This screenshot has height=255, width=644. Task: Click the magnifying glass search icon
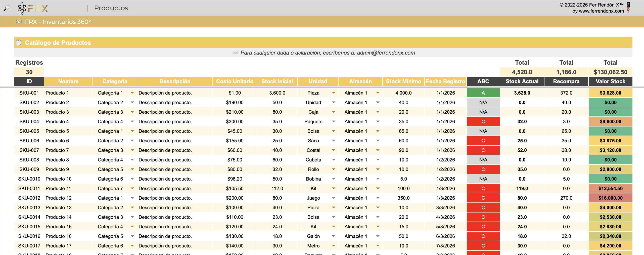click(7, 8)
